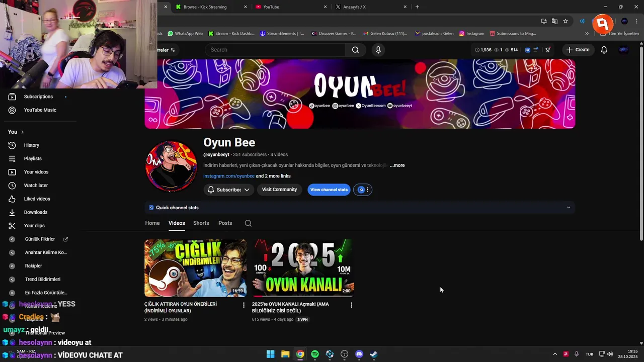This screenshot has height=362, width=644.
Task: Show hidden bookmarks with double chevron
Action: coord(587,34)
